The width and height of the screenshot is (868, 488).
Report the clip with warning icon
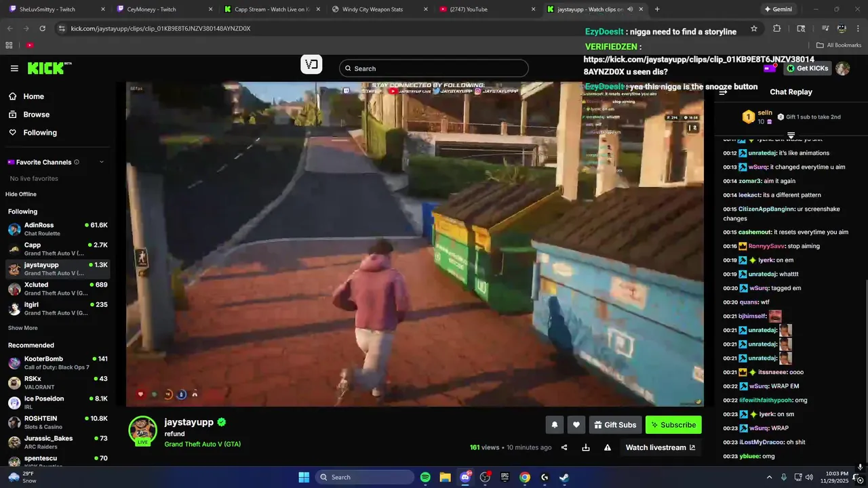tap(608, 447)
